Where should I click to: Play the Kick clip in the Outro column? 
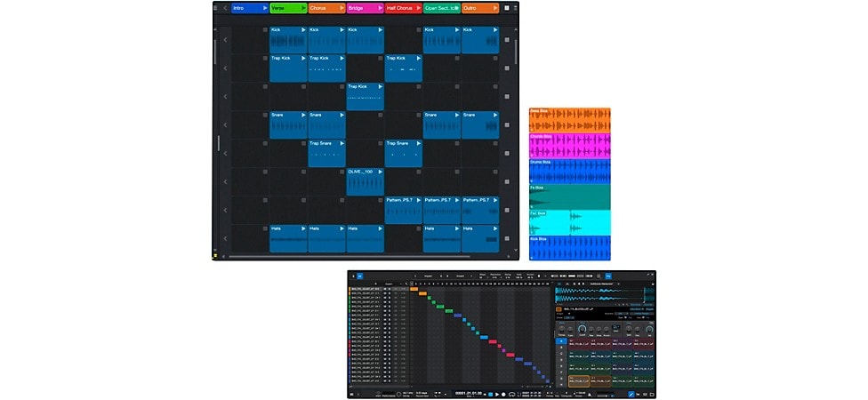point(494,30)
